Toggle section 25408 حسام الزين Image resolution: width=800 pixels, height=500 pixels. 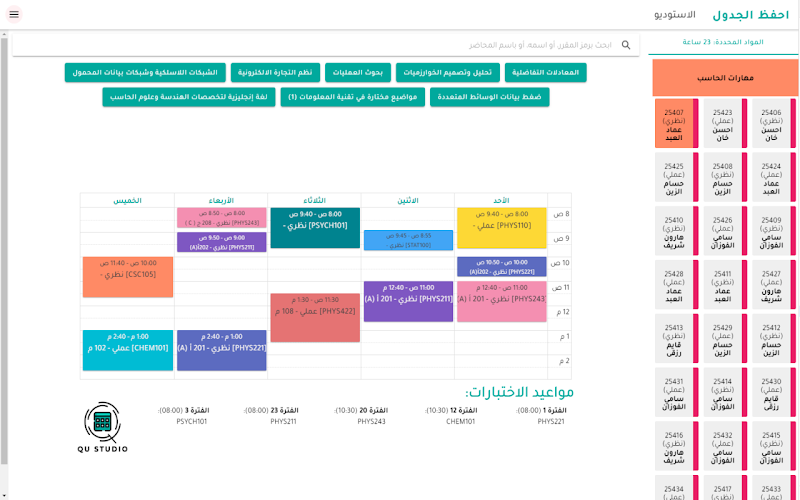(x=725, y=178)
